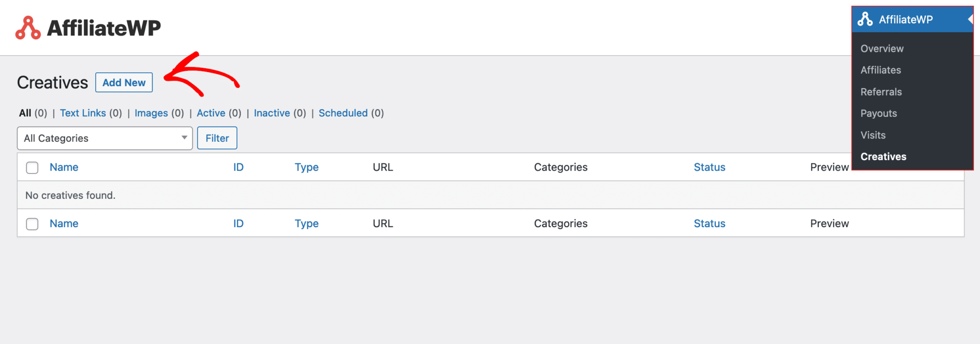980x344 pixels.
Task: Apply the Filter button
Action: point(217,138)
